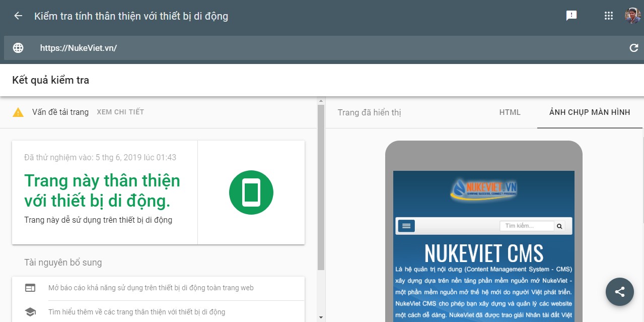The height and width of the screenshot is (322, 644).
Task: Select the ẢNH CHỤP MÀN HÌNH tab
Action: point(589,112)
